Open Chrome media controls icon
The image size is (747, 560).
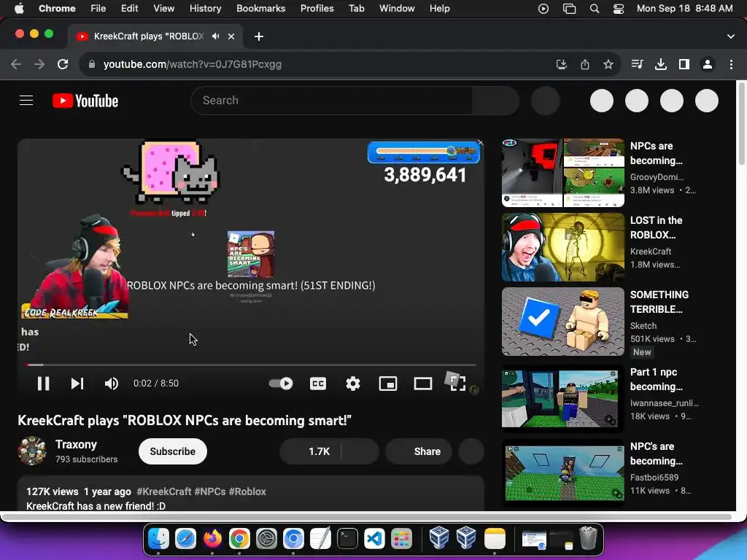[638, 64]
